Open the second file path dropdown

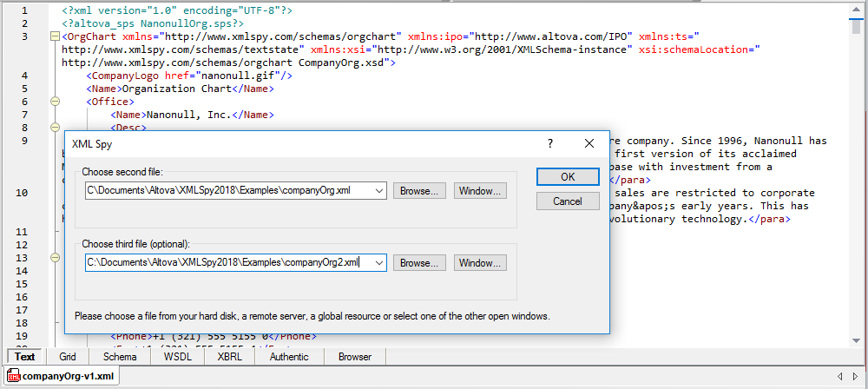pos(378,190)
